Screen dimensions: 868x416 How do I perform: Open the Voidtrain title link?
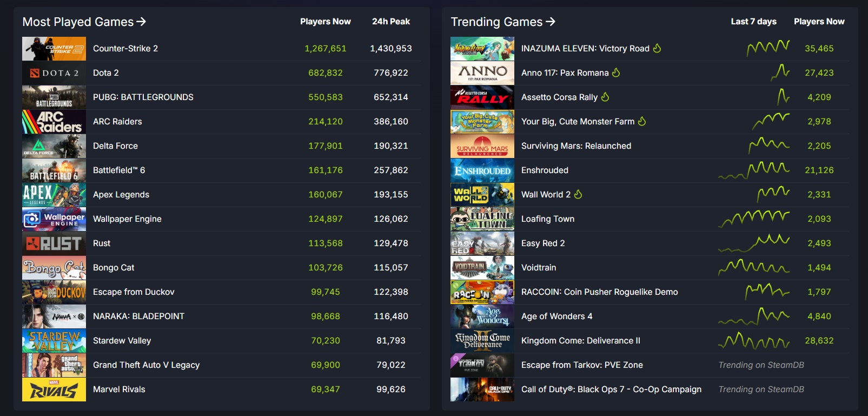tap(539, 268)
